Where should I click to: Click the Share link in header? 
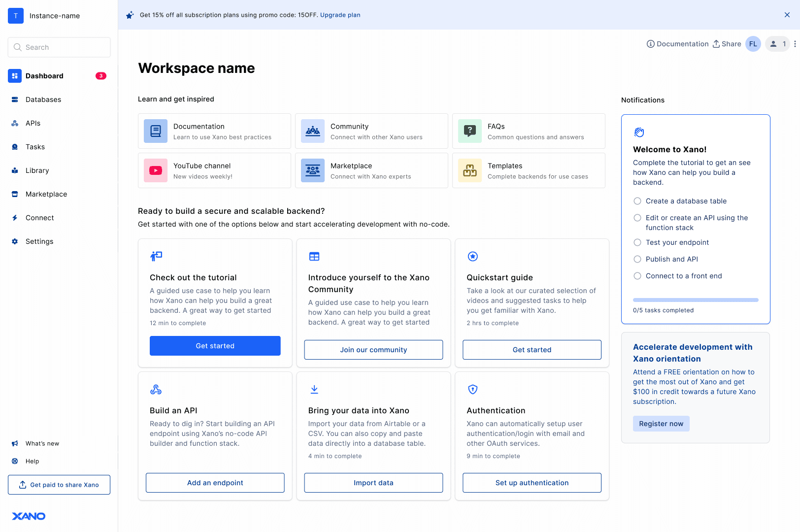727,44
